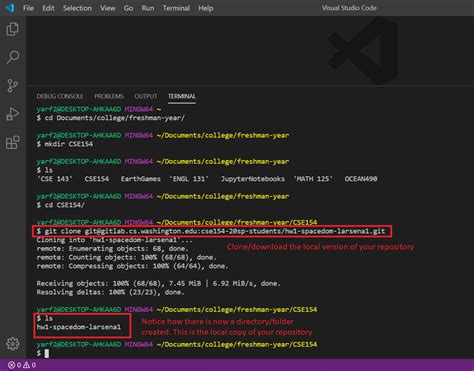Image resolution: width=474 pixels, height=371 pixels.
Task: Open the Selection menu
Action: [x=77, y=8]
